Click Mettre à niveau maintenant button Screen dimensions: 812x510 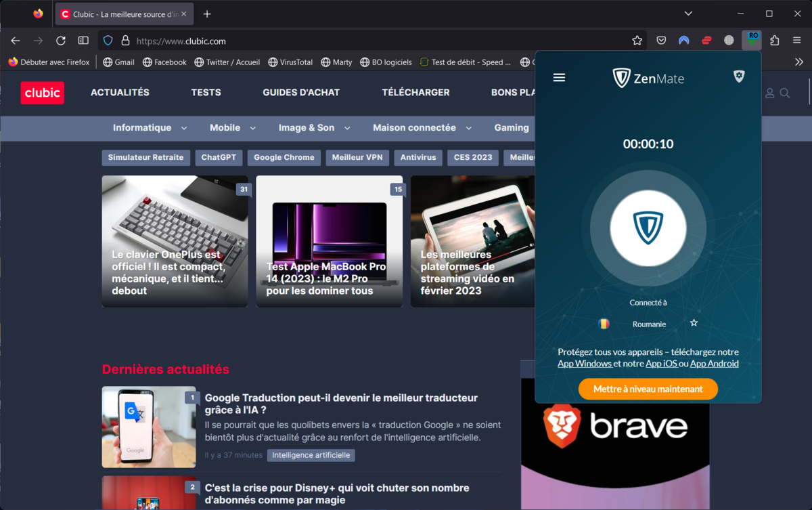(x=648, y=389)
